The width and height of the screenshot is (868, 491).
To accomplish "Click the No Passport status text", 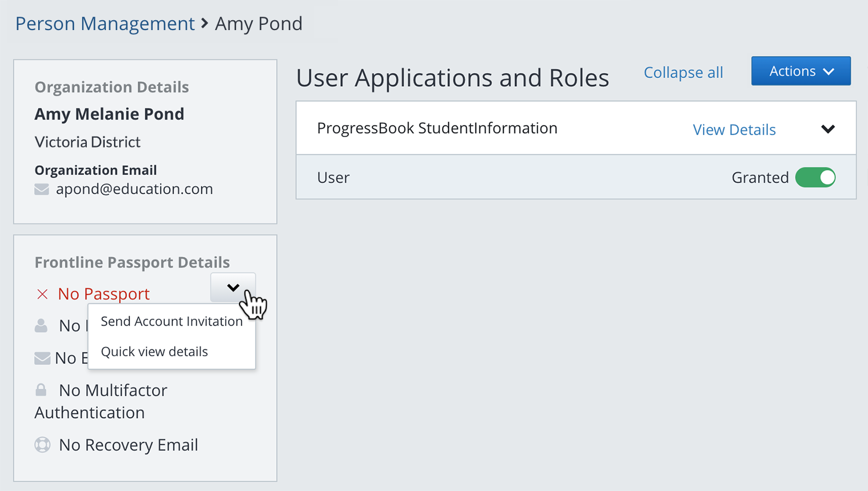I will coord(104,294).
